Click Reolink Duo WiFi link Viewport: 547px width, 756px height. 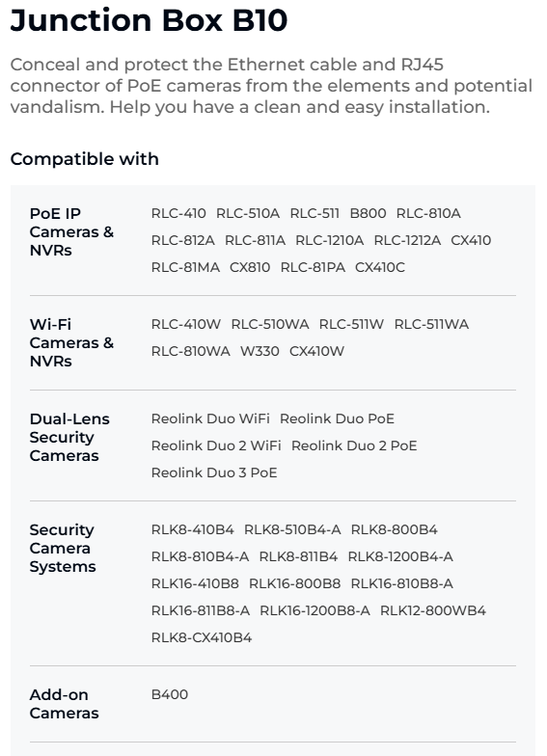tap(210, 418)
